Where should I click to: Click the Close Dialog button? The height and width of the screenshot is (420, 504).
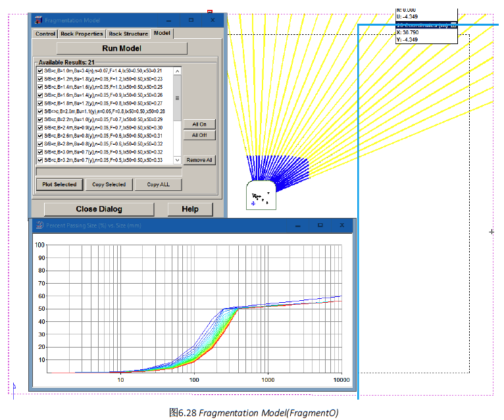(99, 209)
